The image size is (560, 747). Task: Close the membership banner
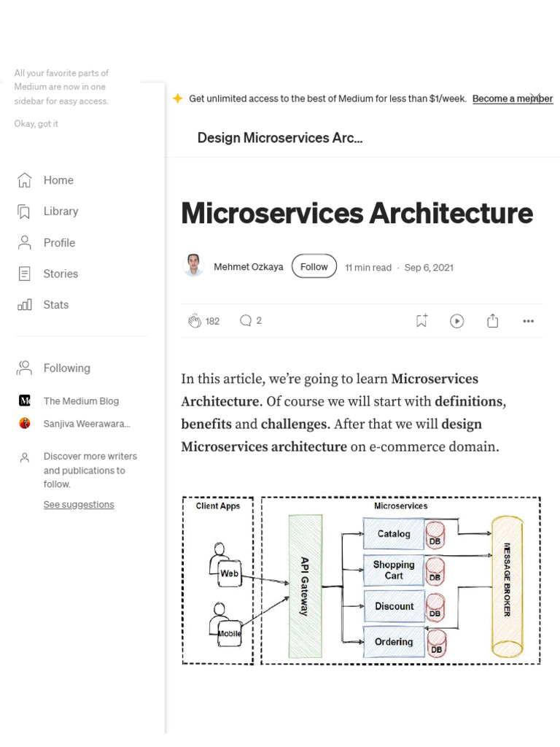coord(535,98)
